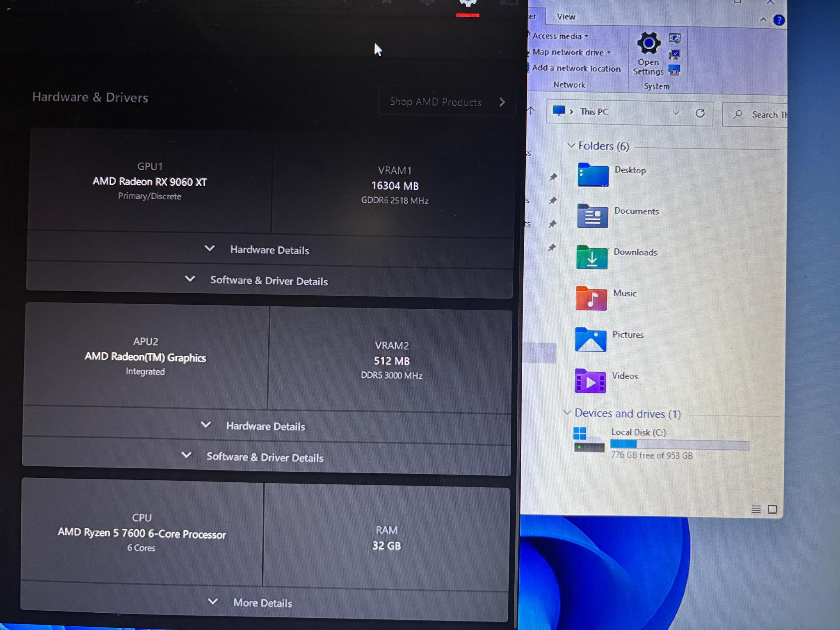This screenshot has width=840, height=630.
Task: Open the address bar history dropdown
Action: [x=676, y=113]
